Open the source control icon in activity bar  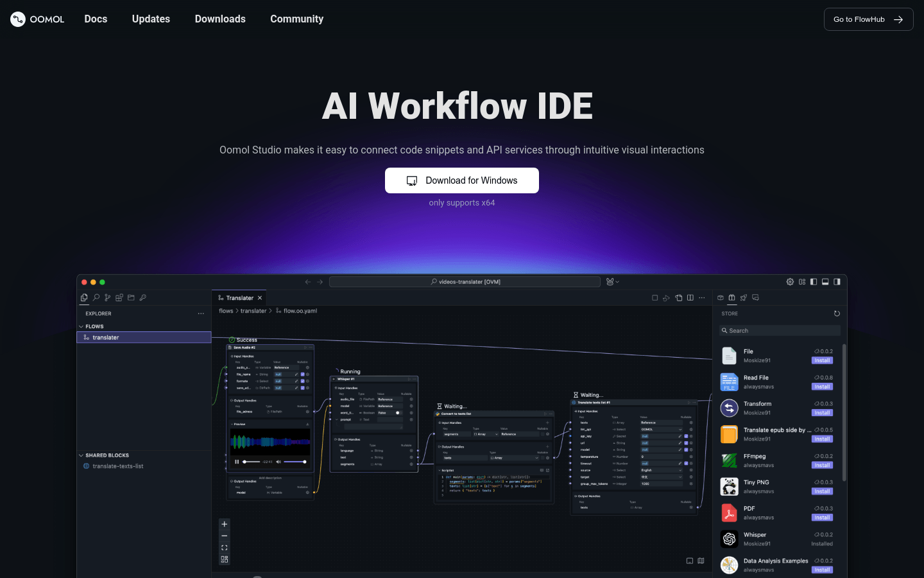(x=108, y=298)
